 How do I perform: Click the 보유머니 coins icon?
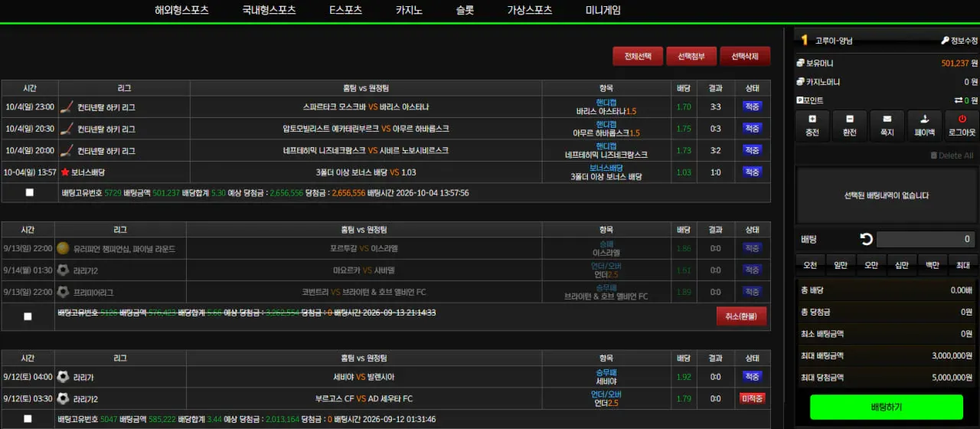(800, 63)
